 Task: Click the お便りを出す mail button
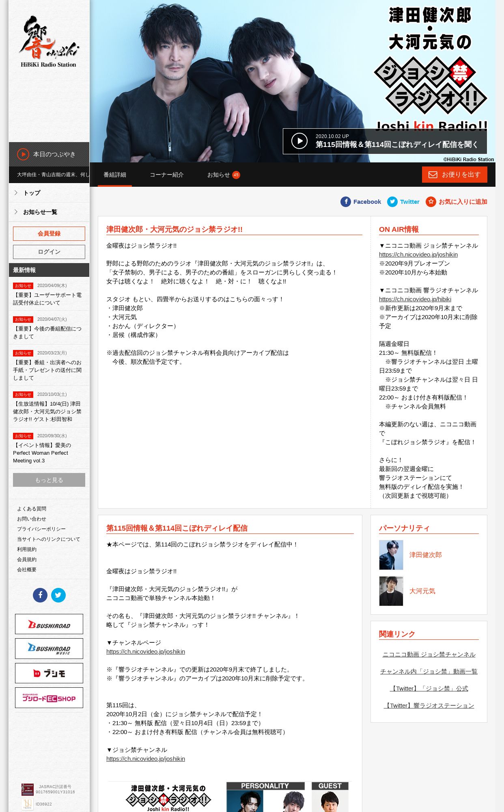pos(454,175)
